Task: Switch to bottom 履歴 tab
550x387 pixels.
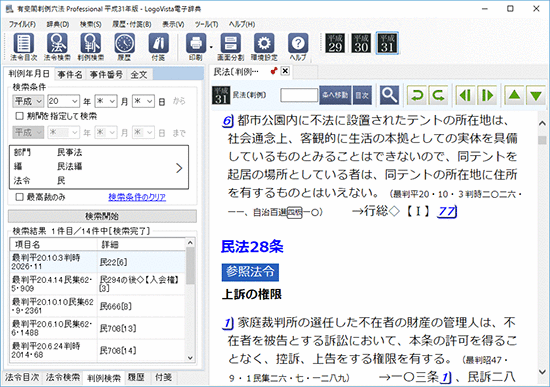Action: [x=136, y=377]
